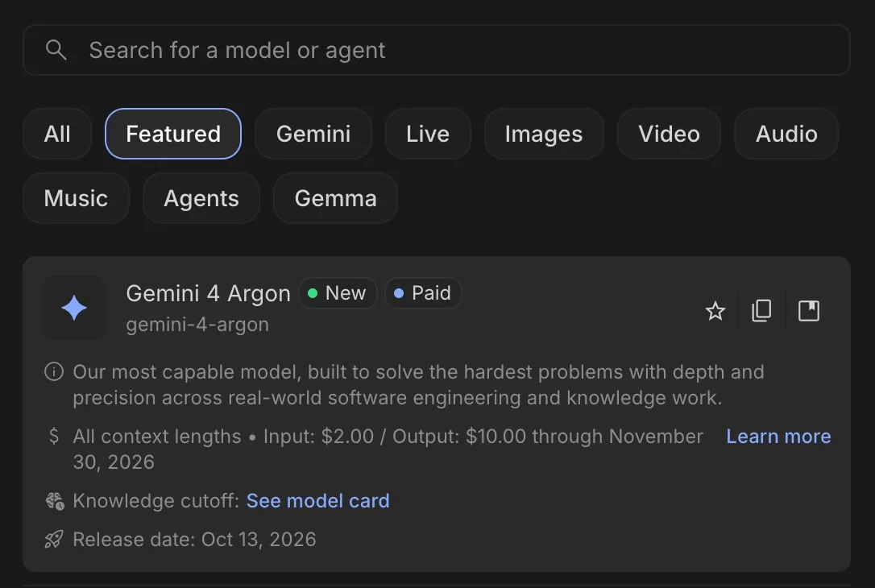Select the Video filter chip
The image size is (875, 588).
point(669,134)
